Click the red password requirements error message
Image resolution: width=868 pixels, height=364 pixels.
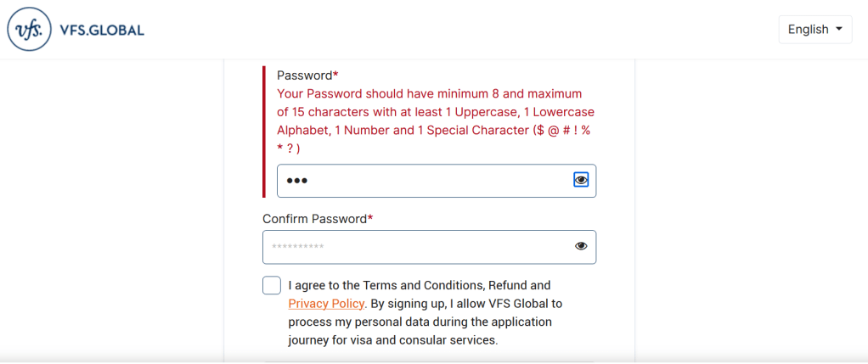coord(435,112)
